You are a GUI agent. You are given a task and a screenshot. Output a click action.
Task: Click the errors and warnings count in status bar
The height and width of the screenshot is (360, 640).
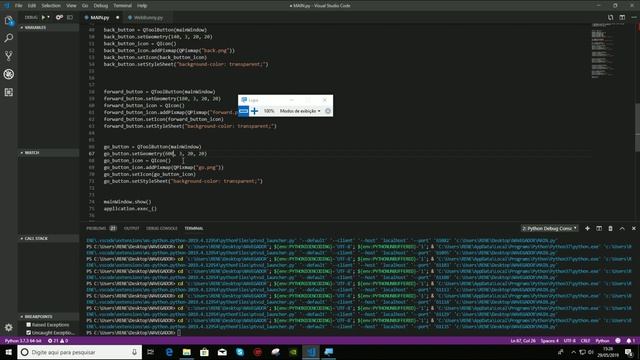tap(58, 340)
